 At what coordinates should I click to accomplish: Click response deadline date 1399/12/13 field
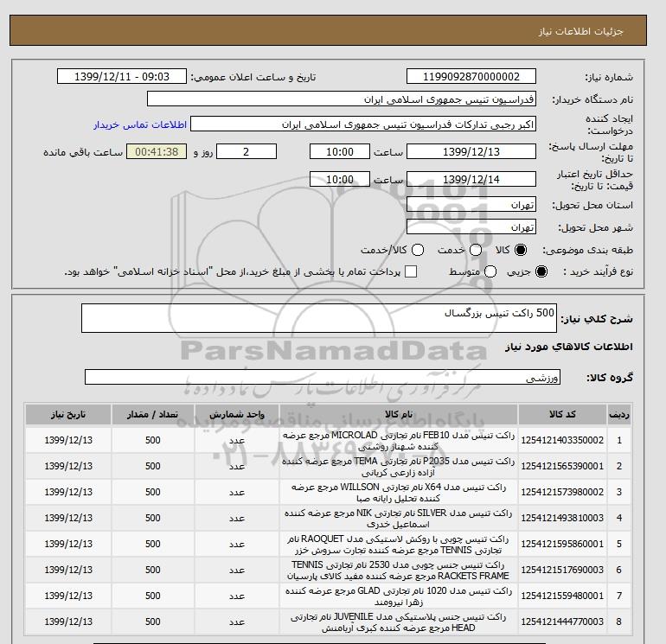(471, 151)
